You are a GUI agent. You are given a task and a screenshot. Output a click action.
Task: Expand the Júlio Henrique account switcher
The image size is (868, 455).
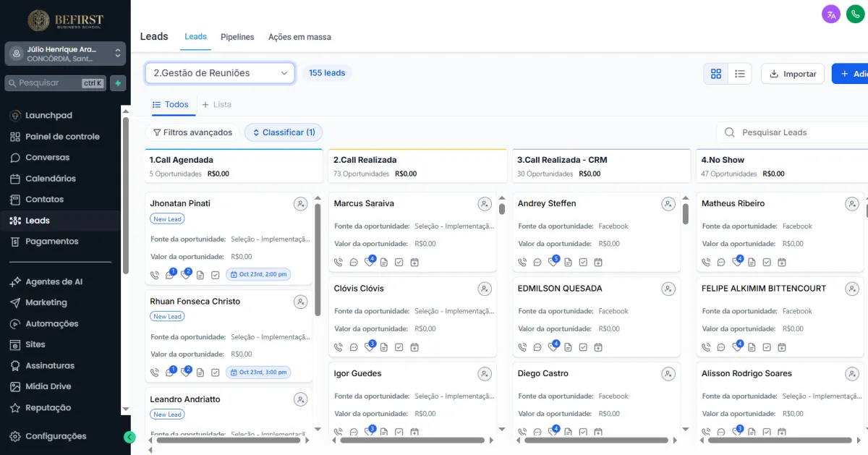point(65,54)
